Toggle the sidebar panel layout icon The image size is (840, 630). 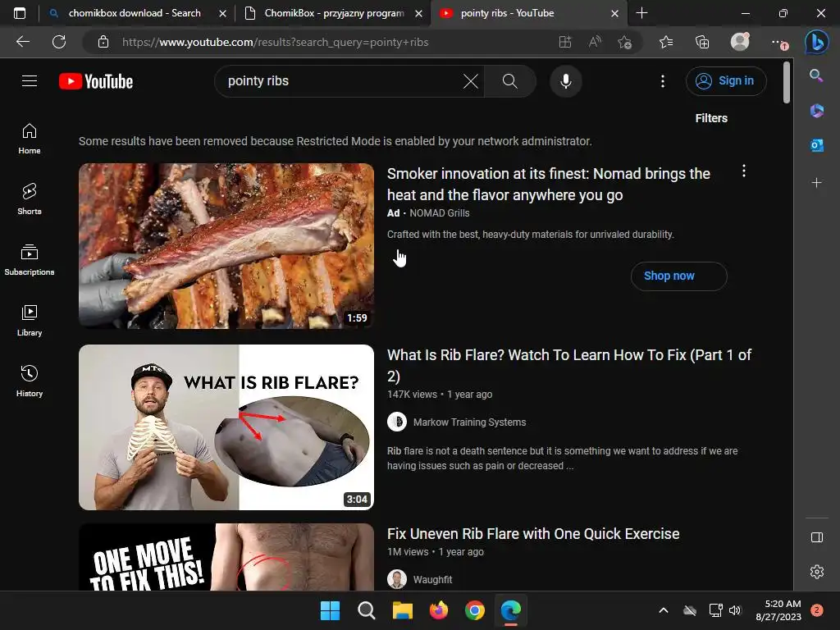point(816,537)
